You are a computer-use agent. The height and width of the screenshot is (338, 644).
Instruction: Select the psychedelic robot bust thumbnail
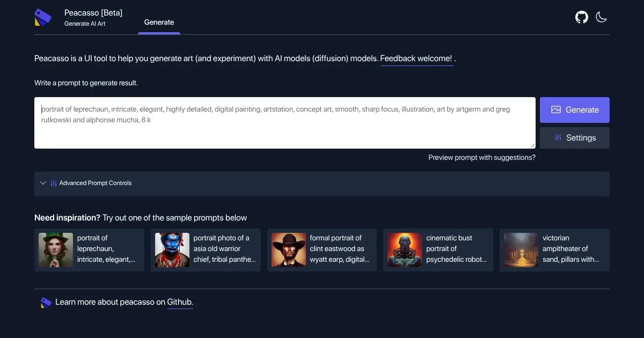[405, 250]
